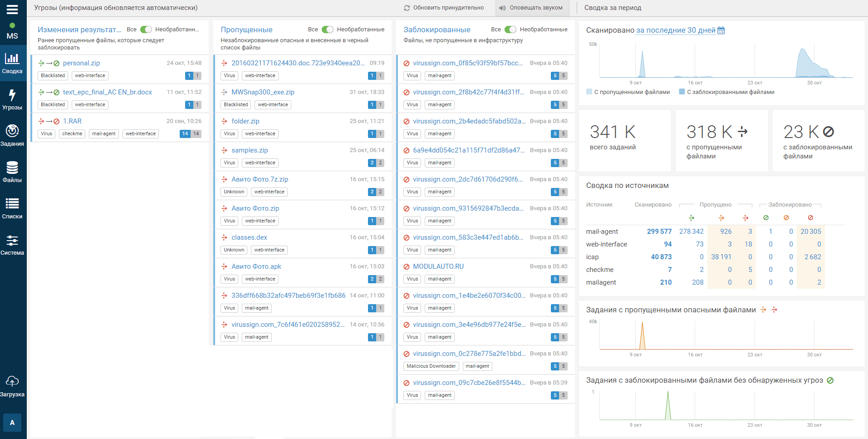868x439 pixels.
Task: Click the 318 K пропущенными файлами stat card
Action: 721,141
